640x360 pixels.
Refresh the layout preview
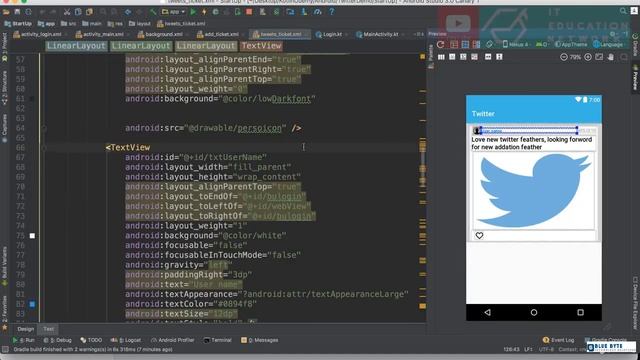tap(440, 44)
